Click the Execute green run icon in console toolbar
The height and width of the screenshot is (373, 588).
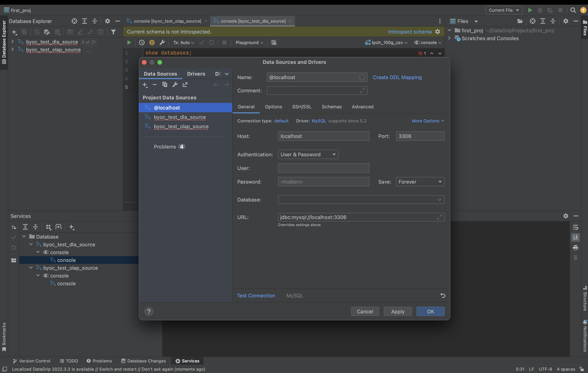coord(129,42)
